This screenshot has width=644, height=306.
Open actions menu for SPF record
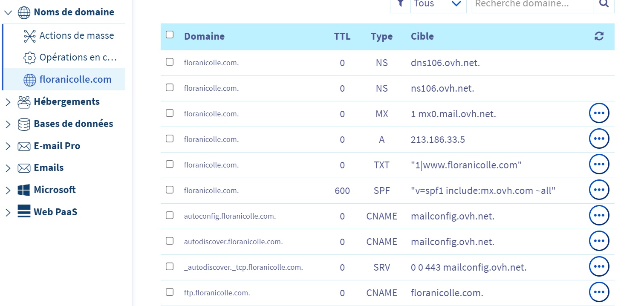tap(599, 190)
